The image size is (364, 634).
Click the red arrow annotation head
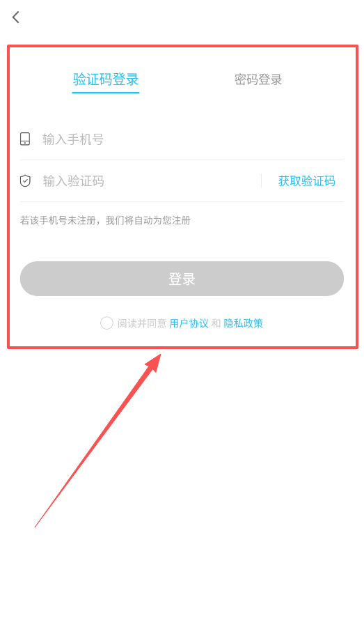click(152, 362)
